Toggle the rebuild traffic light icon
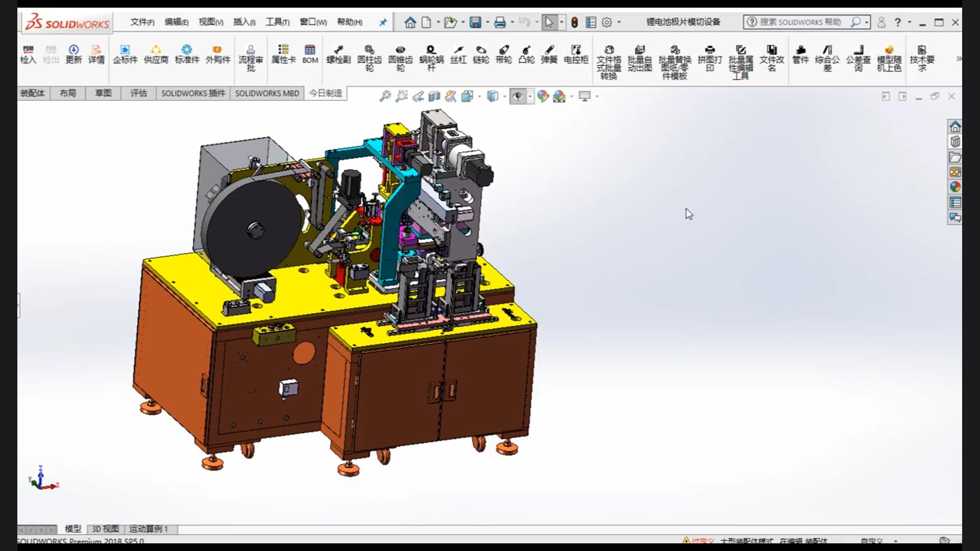 coord(574,22)
